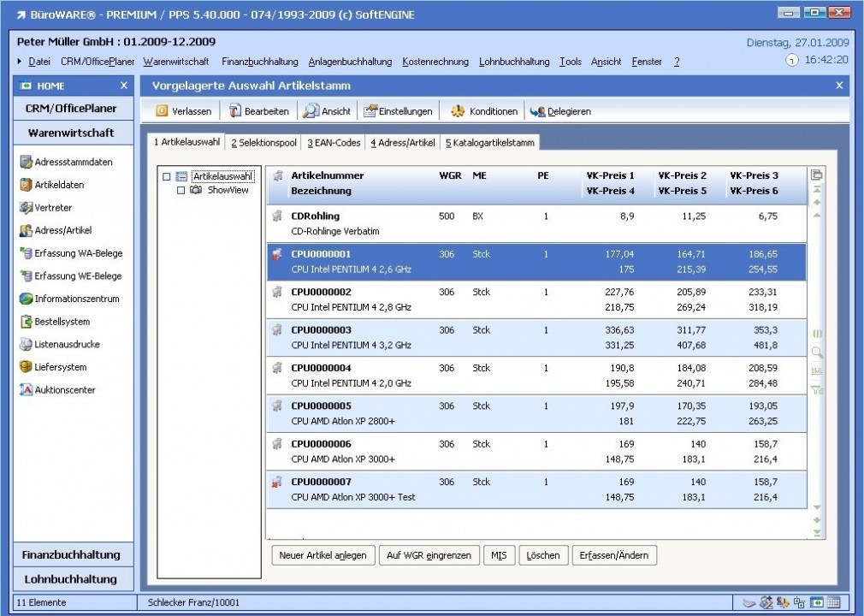Click the VK-Preis 2 column header
This screenshot has width=864, height=616.
[x=682, y=175]
